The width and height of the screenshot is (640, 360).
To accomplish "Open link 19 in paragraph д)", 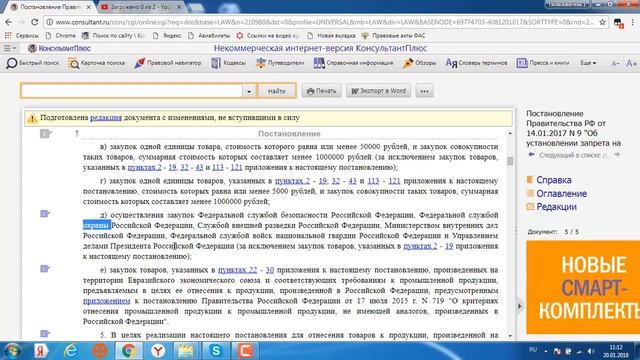I will pyautogui.click(x=449, y=246).
